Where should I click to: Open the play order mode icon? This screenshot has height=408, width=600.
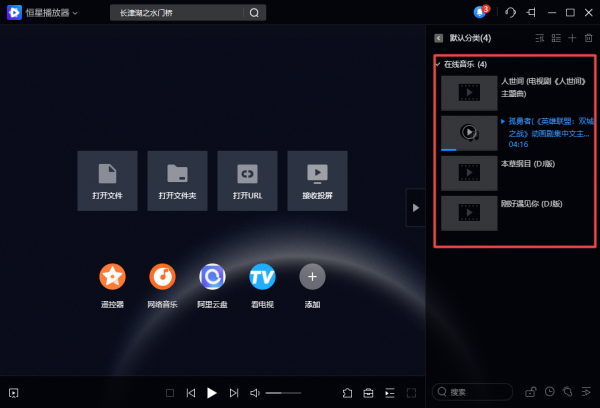click(x=586, y=392)
